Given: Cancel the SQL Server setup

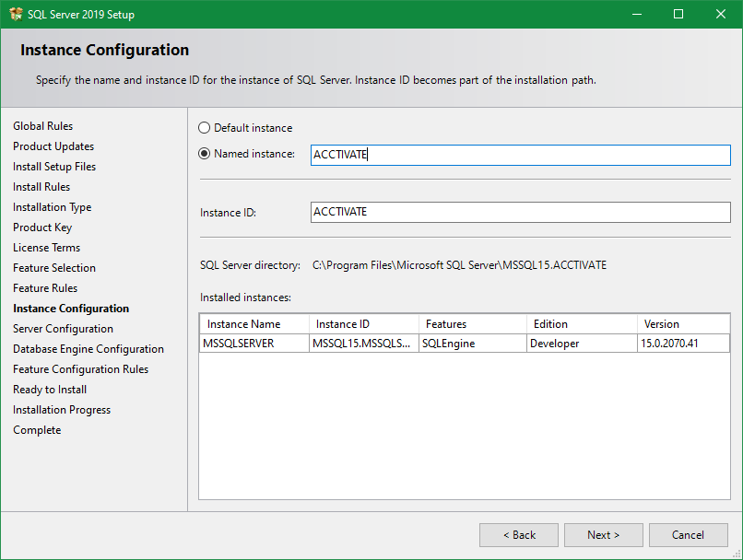Looking at the screenshot, I should click(x=688, y=535).
